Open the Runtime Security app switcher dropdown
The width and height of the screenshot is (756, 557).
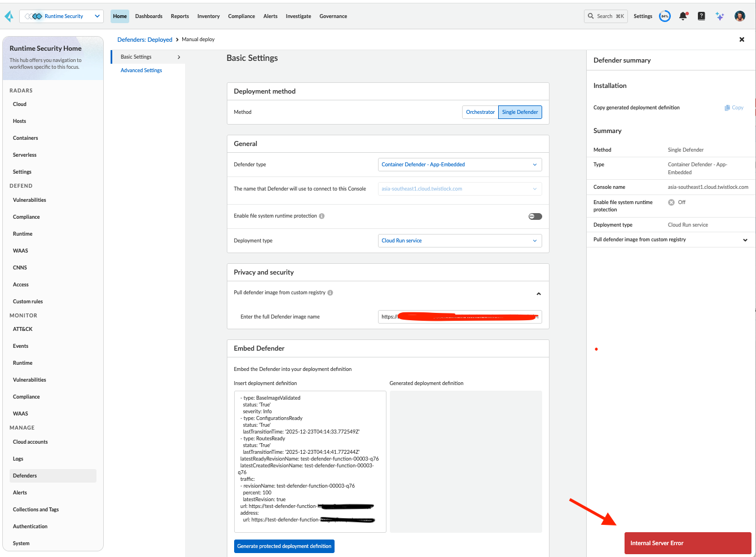click(x=61, y=16)
